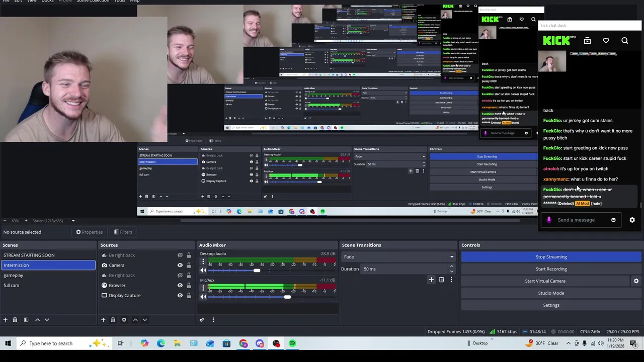
Task: Click the Kick logo in chat dock
Action: (x=556, y=41)
